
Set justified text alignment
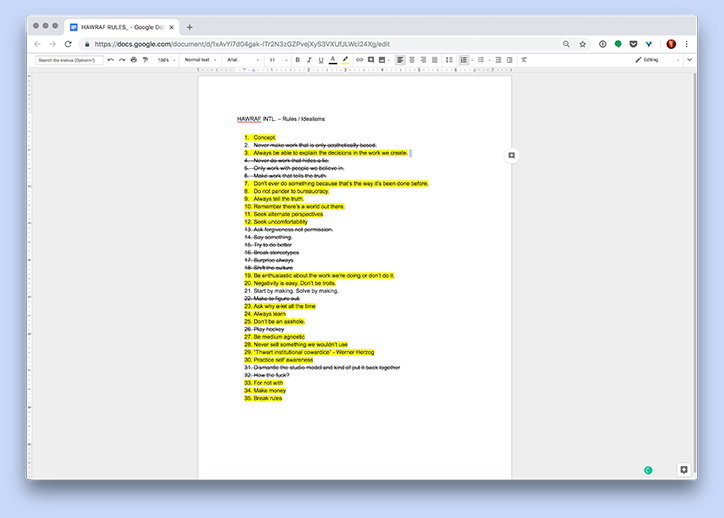tap(435, 60)
